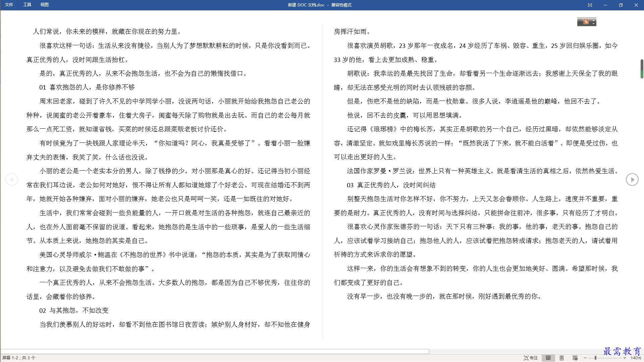Click the line 没有早一步，也没有晚一步的

444,297
